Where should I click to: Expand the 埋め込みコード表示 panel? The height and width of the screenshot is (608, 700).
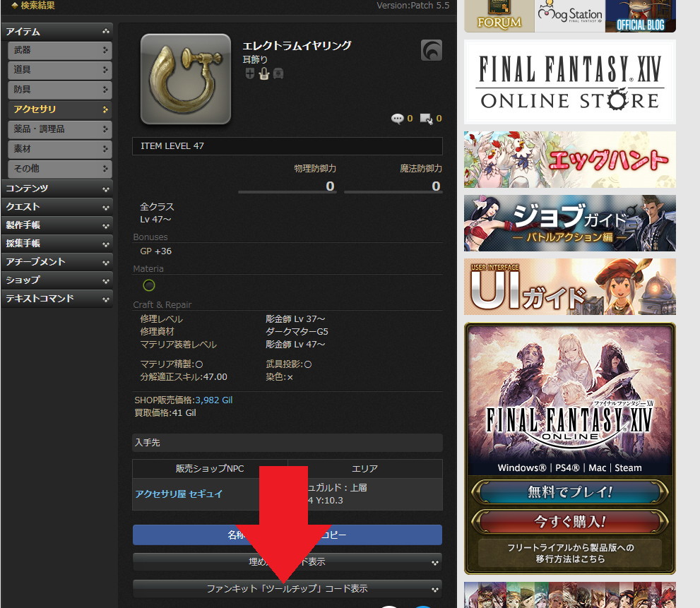pos(287,562)
